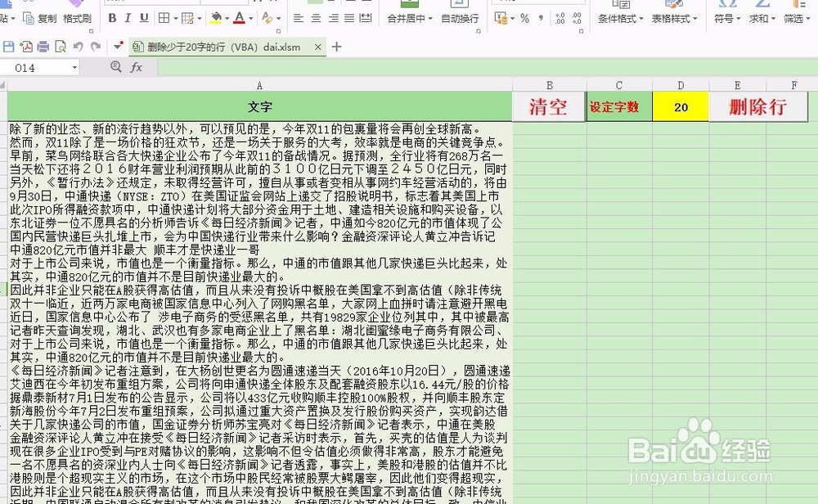Click the currency format icon
This screenshot has height=504, width=818.
pos(501,18)
